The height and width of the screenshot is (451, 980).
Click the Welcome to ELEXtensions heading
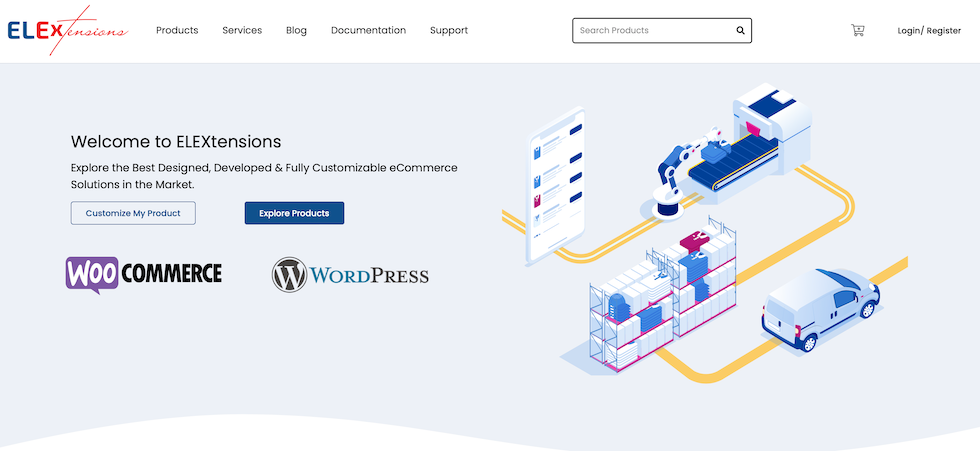click(176, 142)
